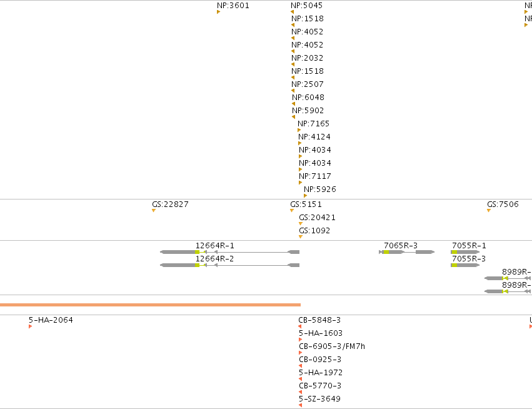
Task: Select the 7055R-1 gene model
Action: click(x=465, y=252)
